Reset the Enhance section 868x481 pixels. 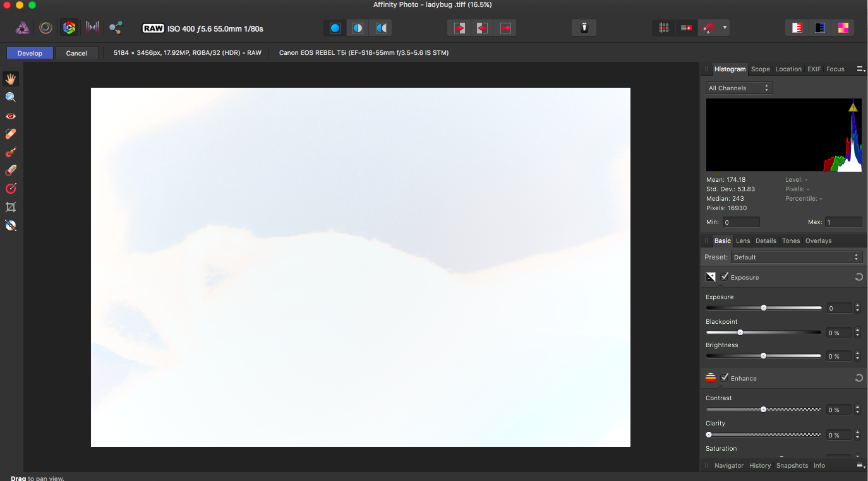859,378
